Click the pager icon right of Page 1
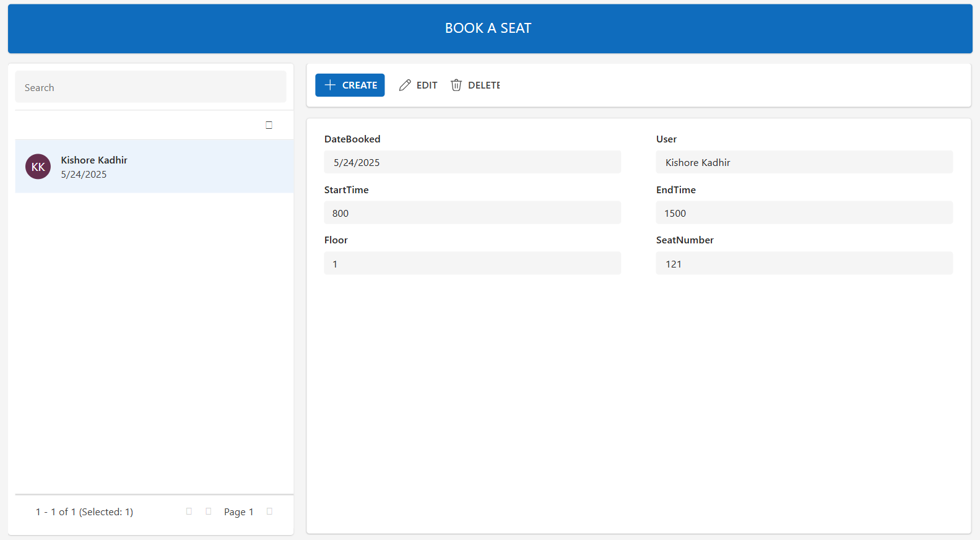 pyautogui.click(x=269, y=512)
